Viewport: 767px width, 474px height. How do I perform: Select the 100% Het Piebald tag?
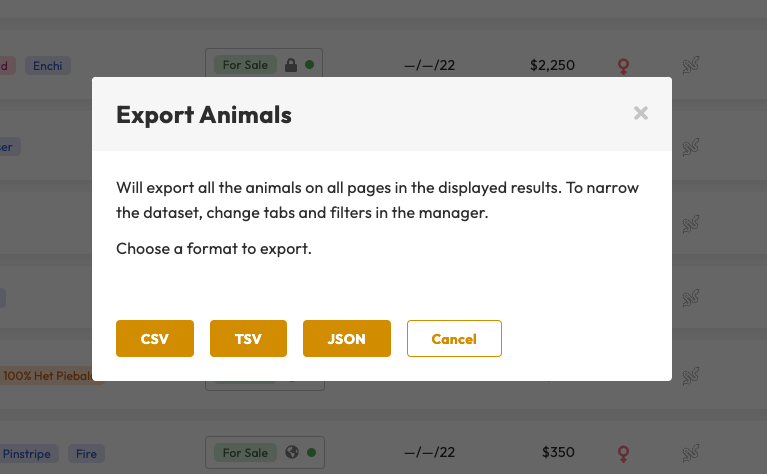click(50, 376)
